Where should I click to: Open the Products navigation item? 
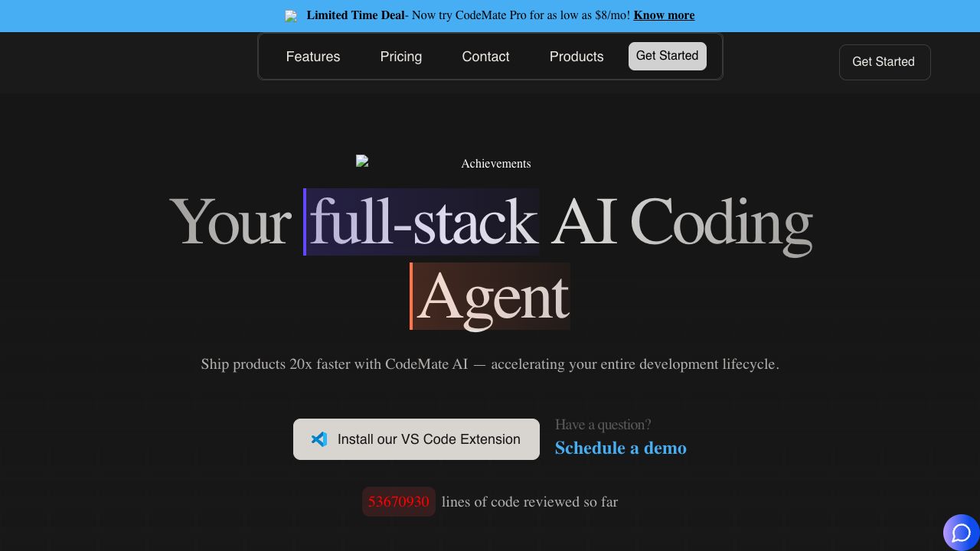coord(576,57)
